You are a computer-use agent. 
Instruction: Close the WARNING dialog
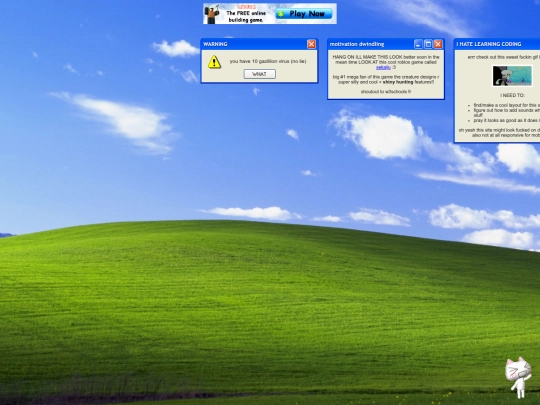[311, 44]
